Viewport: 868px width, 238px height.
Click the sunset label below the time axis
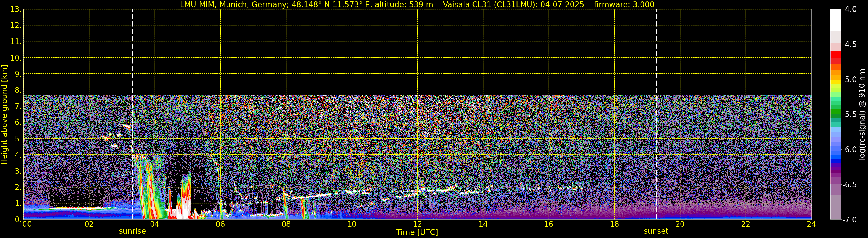[656, 231]
